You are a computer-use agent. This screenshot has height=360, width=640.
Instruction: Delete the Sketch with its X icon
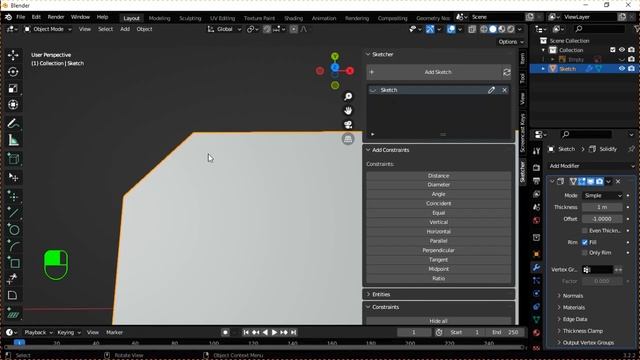(x=504, y=90)
